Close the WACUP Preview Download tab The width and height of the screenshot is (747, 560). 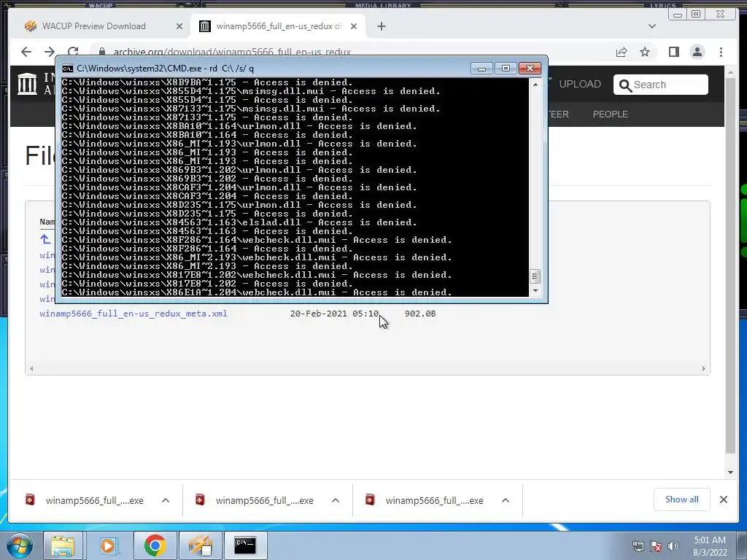coord(179,26)
